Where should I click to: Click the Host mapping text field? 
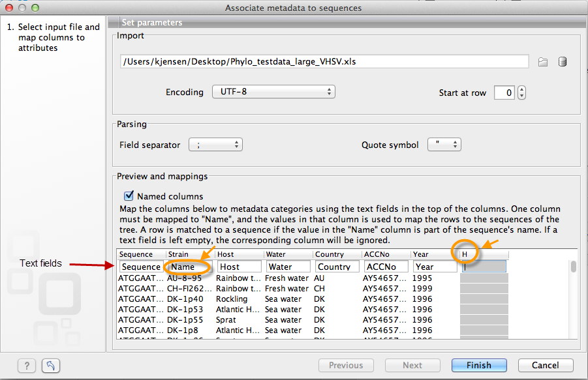tap(239, 267)
